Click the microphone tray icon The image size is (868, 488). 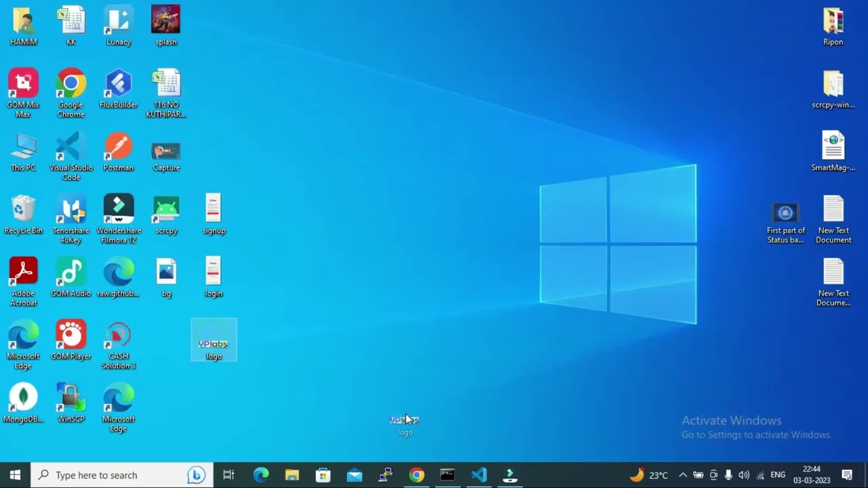tap(728, 475)
